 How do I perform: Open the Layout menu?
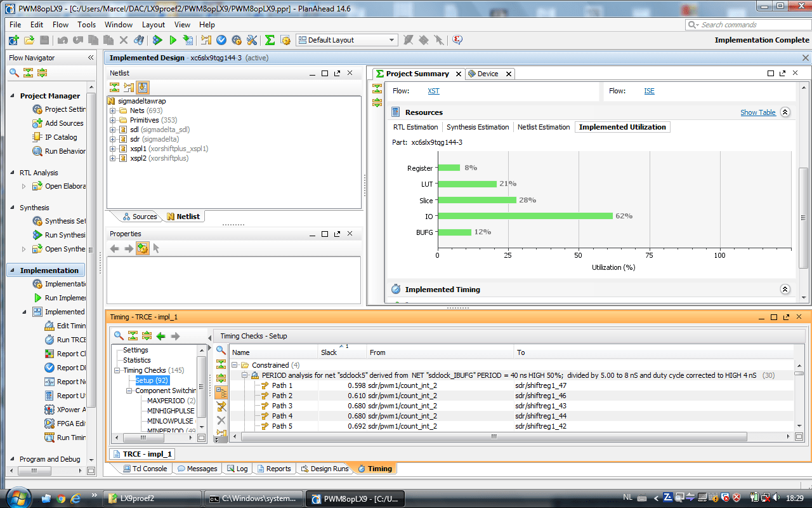tap(153, 25)
